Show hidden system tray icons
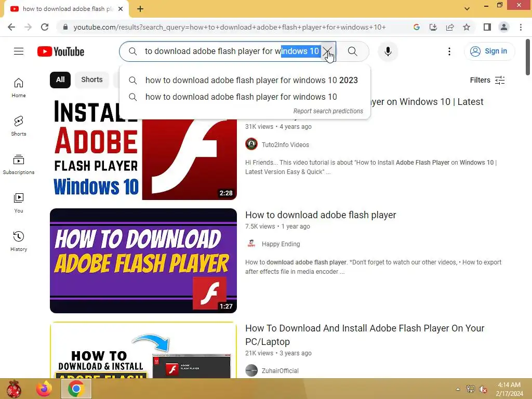 [x=458, y=389]
